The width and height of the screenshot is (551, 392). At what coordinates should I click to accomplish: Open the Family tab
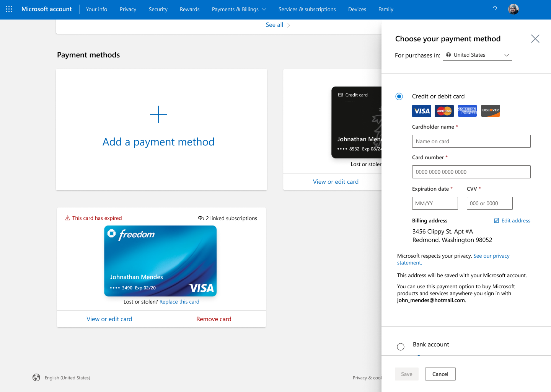(386, 9)
